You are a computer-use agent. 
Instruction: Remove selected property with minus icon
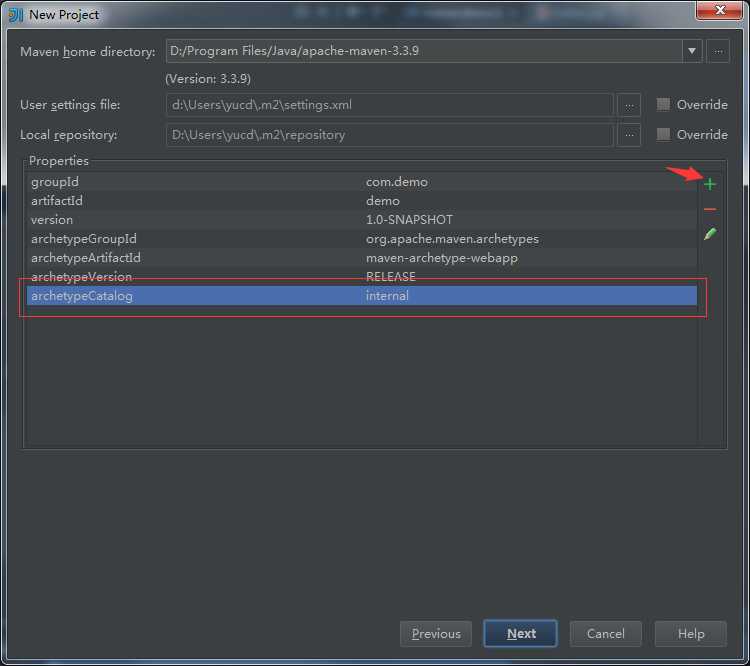(710, 209)
